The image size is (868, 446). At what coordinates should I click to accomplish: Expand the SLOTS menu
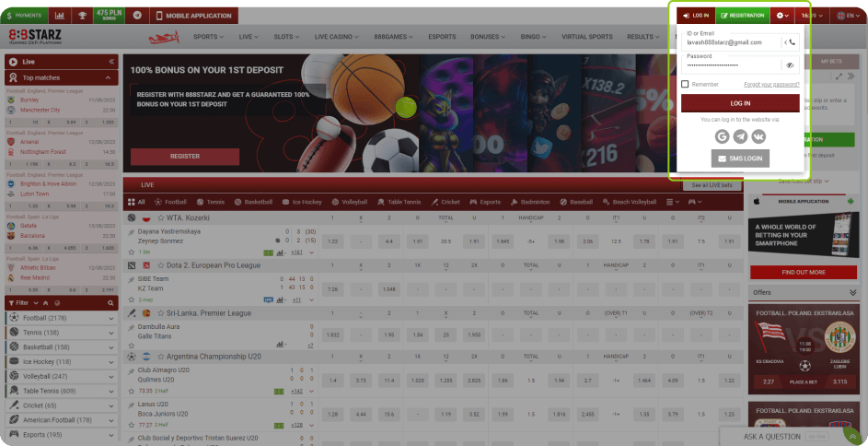click(286, 37)
